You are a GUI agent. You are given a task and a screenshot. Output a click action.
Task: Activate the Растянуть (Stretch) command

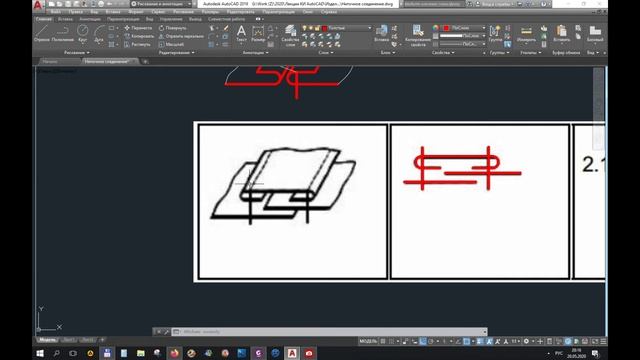137,44
